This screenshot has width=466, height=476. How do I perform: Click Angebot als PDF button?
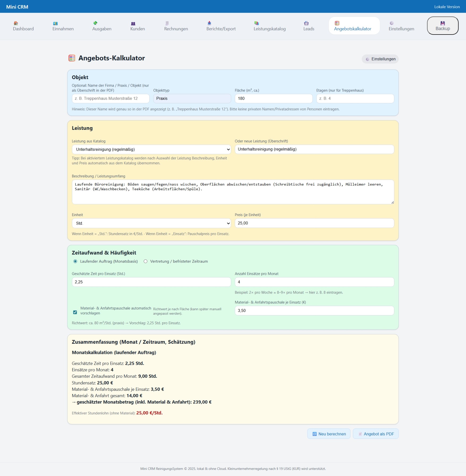point(375,434)
